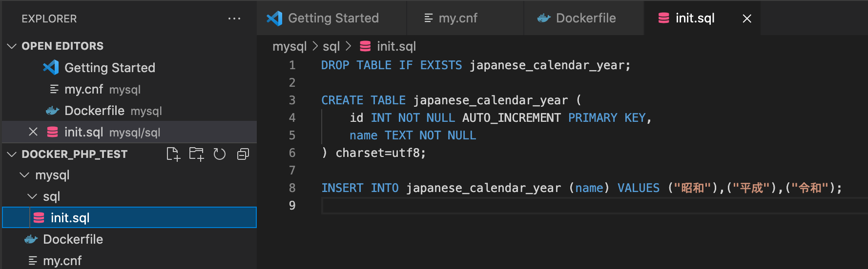Image resolution: width=868 pixels, height=269 pixels.
Task: Select init.sql mysql/sql in Open Editors
Action: [x=129, y=132]
